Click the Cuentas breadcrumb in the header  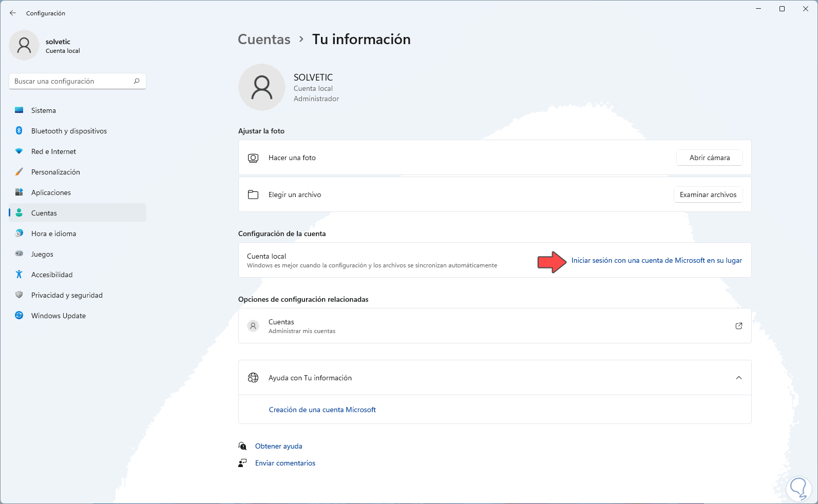[264, 40]
